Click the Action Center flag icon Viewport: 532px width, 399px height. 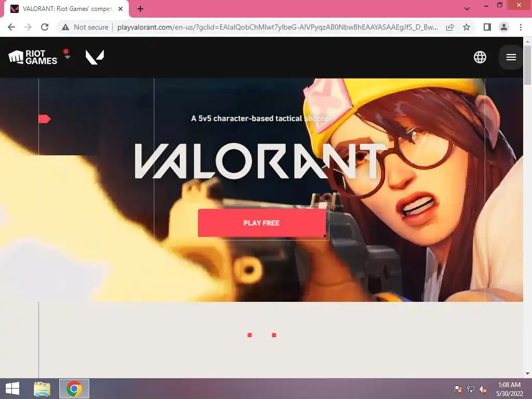[458, 389]
